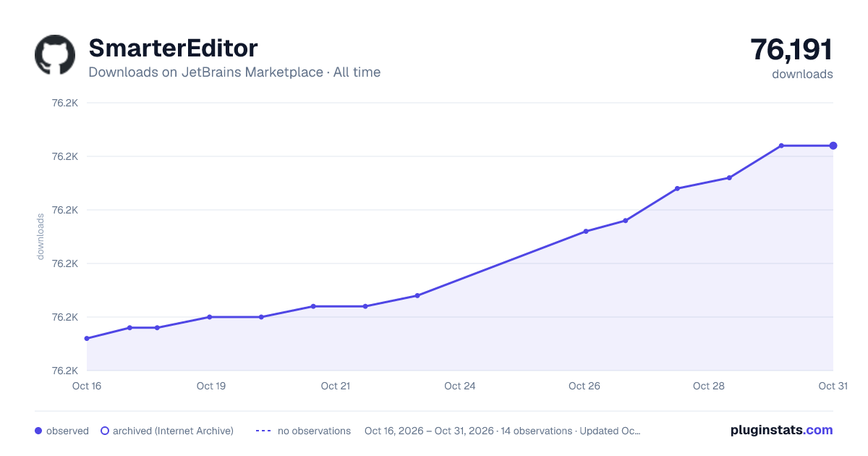868x456 pixels.
Task: Click the GitHub logo avatar
Action: pyautogui.click(x=55, y=55)
